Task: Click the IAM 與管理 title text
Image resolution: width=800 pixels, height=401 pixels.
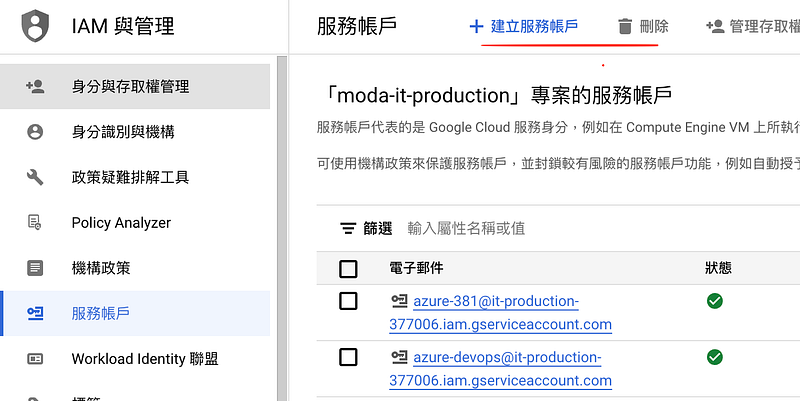Action: (x=123, y=27)
